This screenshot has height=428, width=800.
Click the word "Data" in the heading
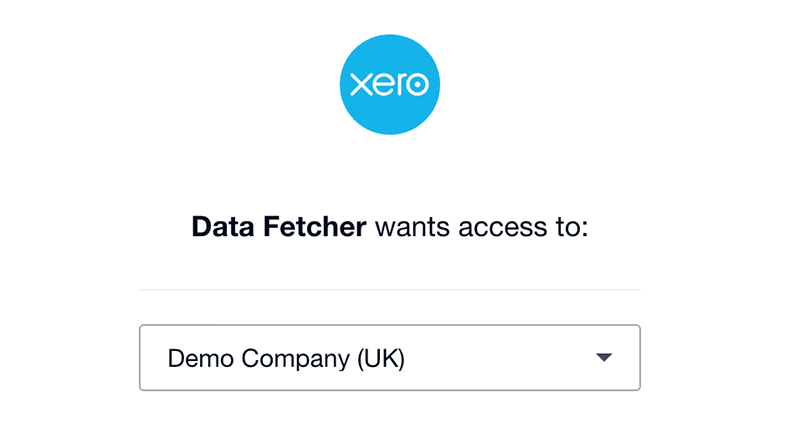click(x=223, y=227)
